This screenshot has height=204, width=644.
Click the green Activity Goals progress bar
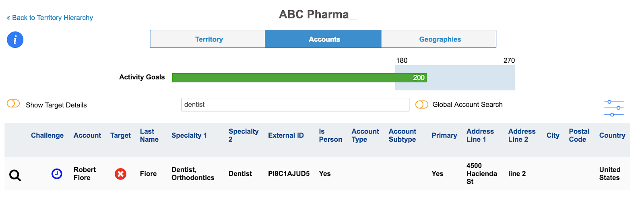tap(299, 78)
